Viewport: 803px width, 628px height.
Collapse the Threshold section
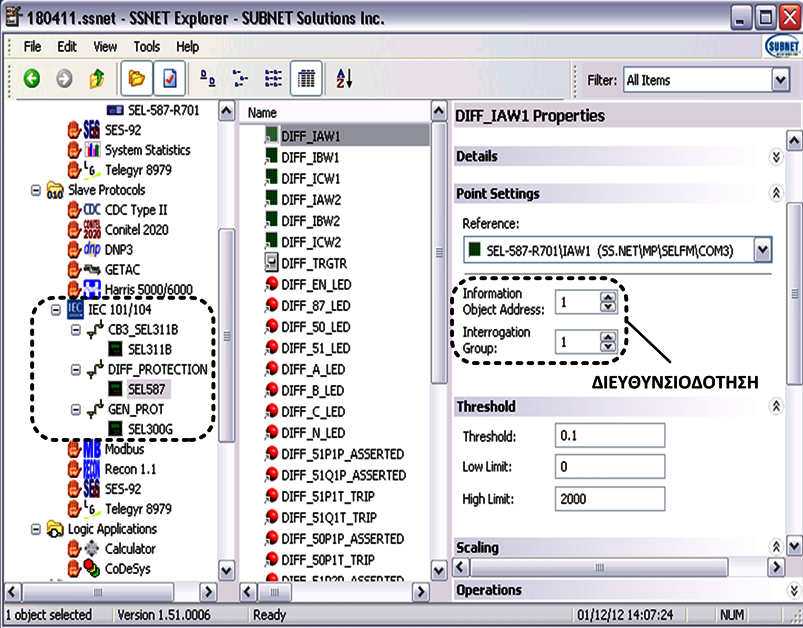click(x=776, y=407)
